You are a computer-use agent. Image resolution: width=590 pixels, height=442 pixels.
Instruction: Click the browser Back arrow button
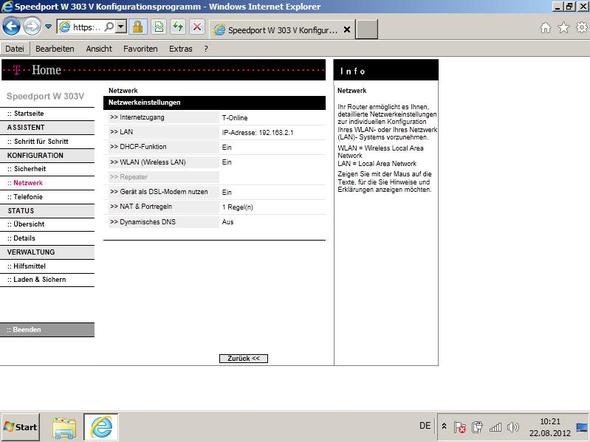pyautogui.click(x=11, y=27)
